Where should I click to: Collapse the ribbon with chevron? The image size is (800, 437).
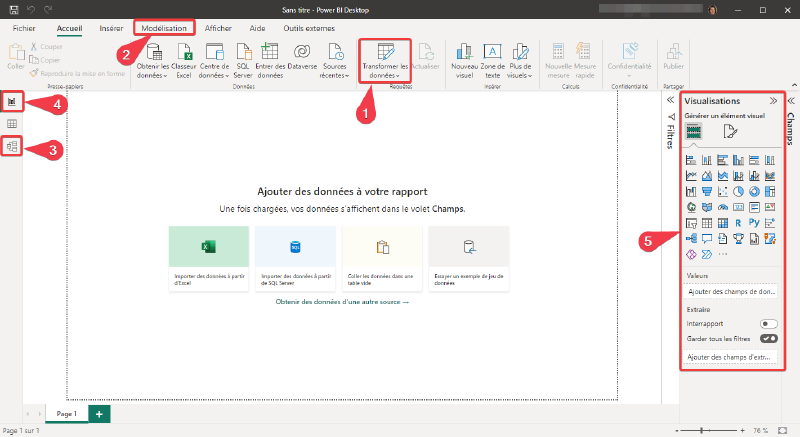click(x=794, y=85)
